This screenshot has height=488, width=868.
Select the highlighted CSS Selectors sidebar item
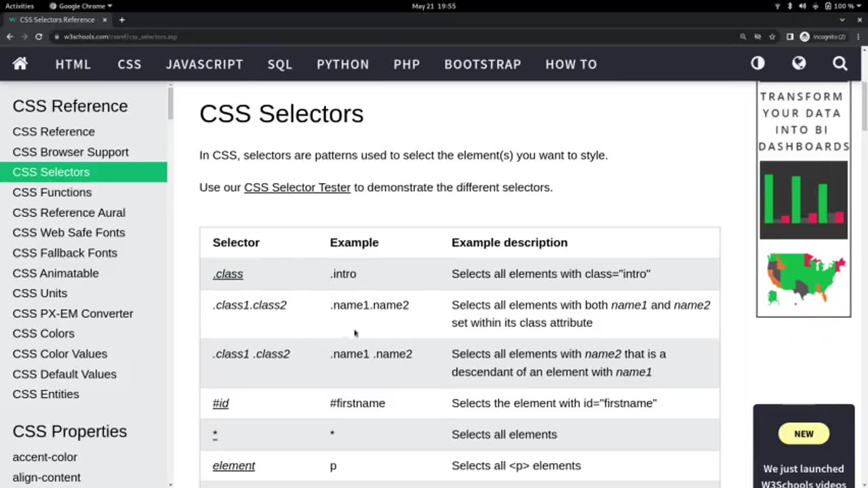[83, 172]
